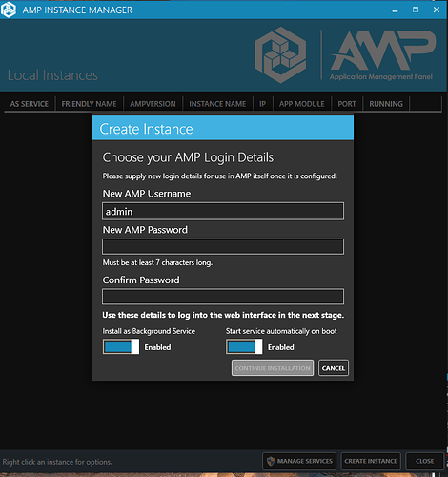This screenshot has height=477, width=448.
Task: Sort by IP column header
Action: pos(262,104)
